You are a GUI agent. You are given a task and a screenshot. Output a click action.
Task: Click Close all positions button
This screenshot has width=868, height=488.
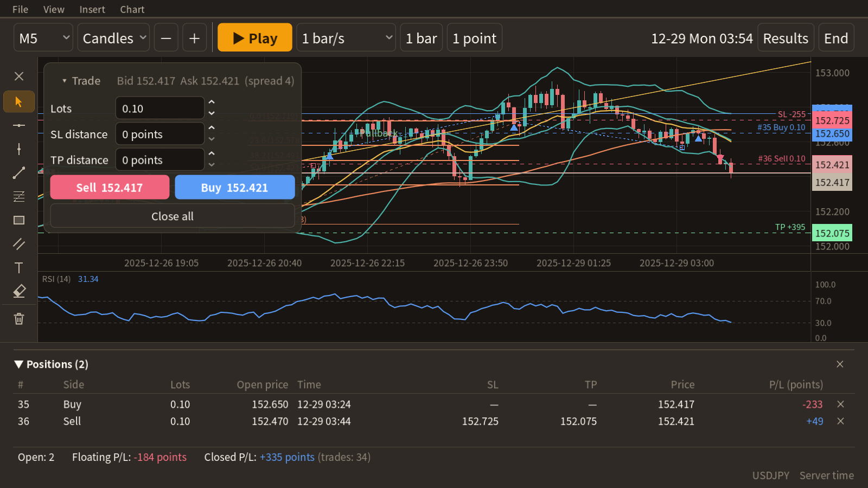[x=173, y=216]
